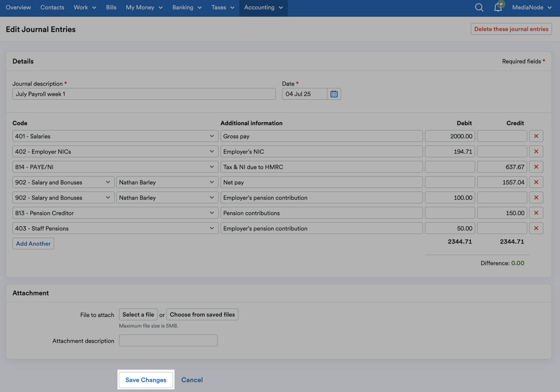The width and height of the screenshot is (560, 392).
Task: Click the Attachment description field
Action: click(x=168, y=340)
